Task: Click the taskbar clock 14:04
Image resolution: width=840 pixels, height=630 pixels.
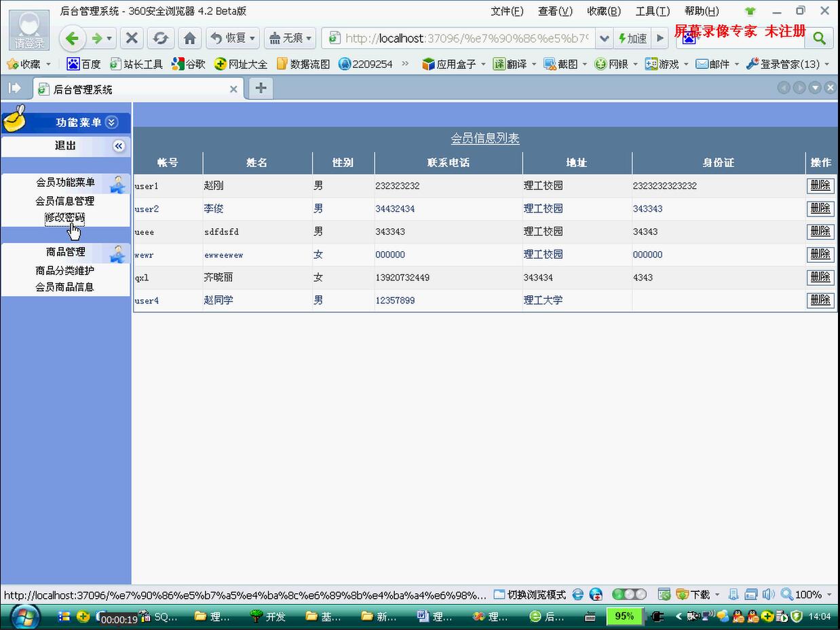Action: coord(820,616)
